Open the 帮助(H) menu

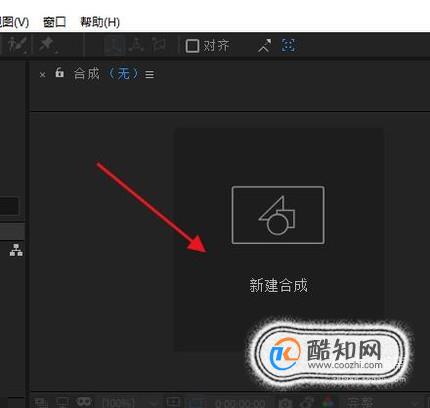pos(100,22)
